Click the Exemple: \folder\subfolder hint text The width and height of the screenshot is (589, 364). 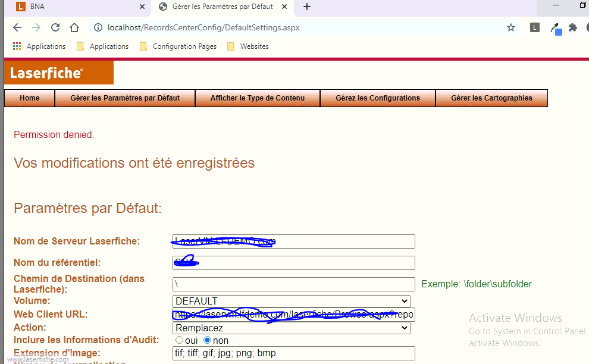[477, 284]
